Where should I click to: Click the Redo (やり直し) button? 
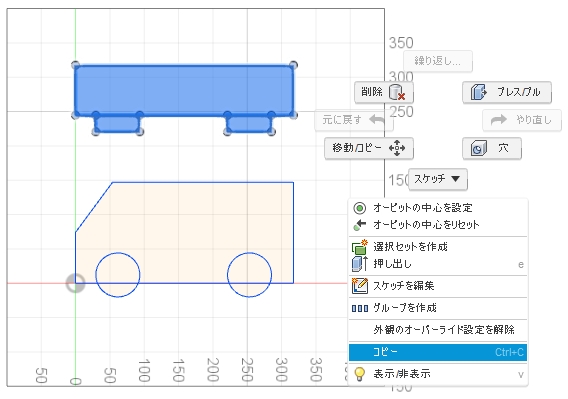522,120
